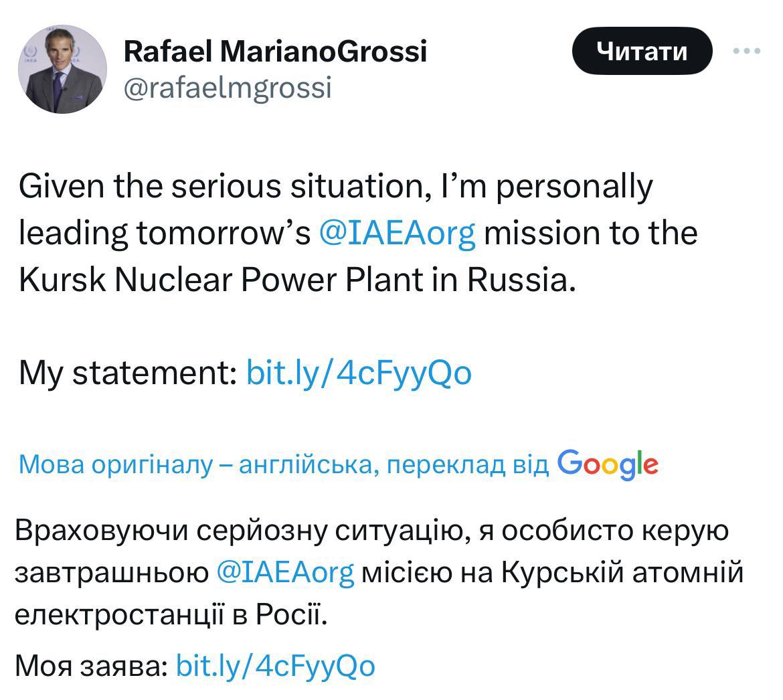
Task: Click the "електростанції в Росії." translated line
Action: pyautogui.click(x=171, y=614)
